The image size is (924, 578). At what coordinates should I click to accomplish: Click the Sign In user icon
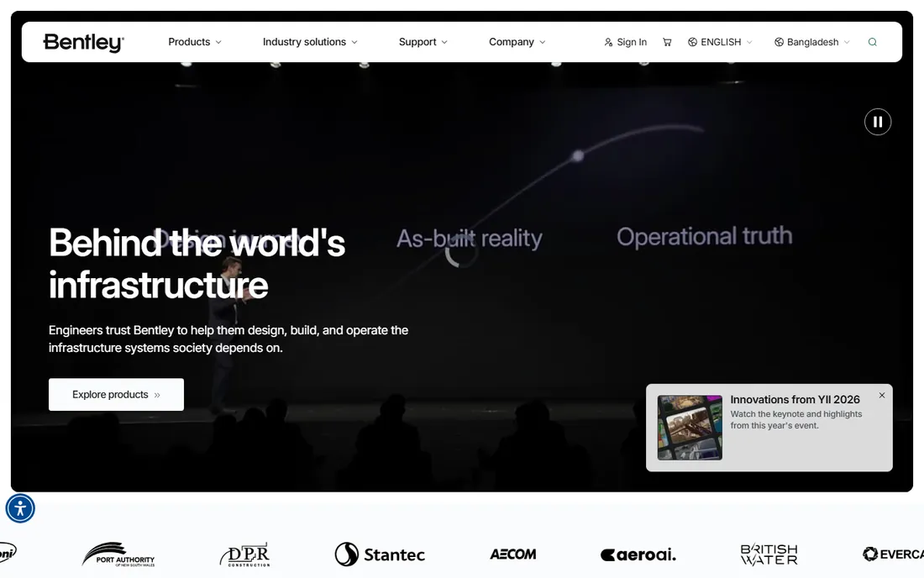[608, 42]
